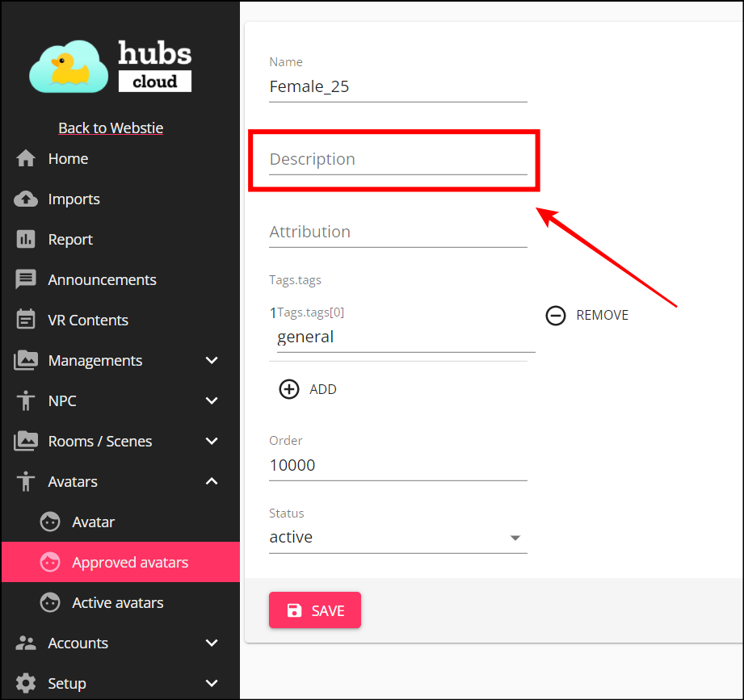Click the ADD tag button
The height and width of the screenshot is (700, 744).
point(308,389)
